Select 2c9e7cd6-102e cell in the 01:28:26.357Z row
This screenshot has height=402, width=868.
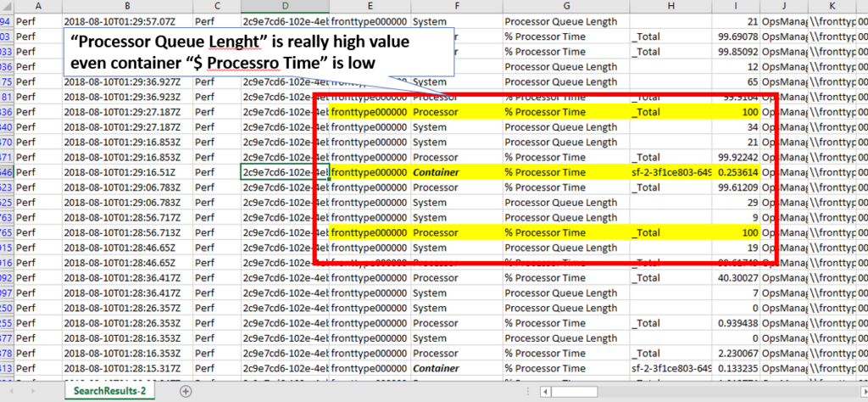tap(285, 308)
